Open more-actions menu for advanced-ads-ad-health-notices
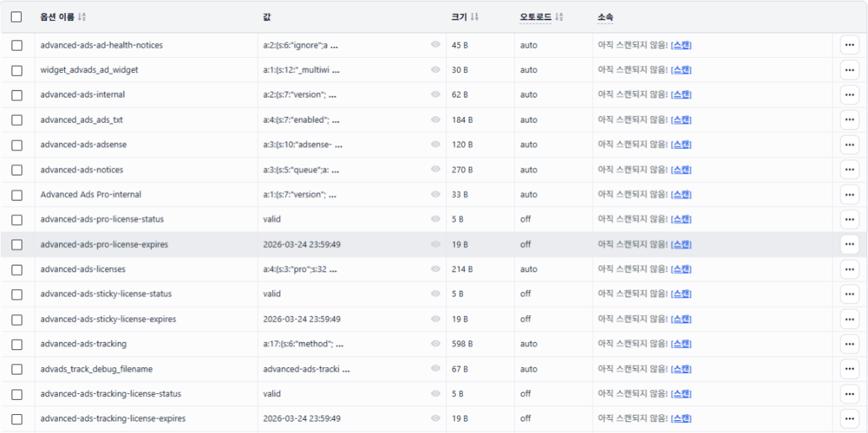Screen dimensions: 868x433 849,45
